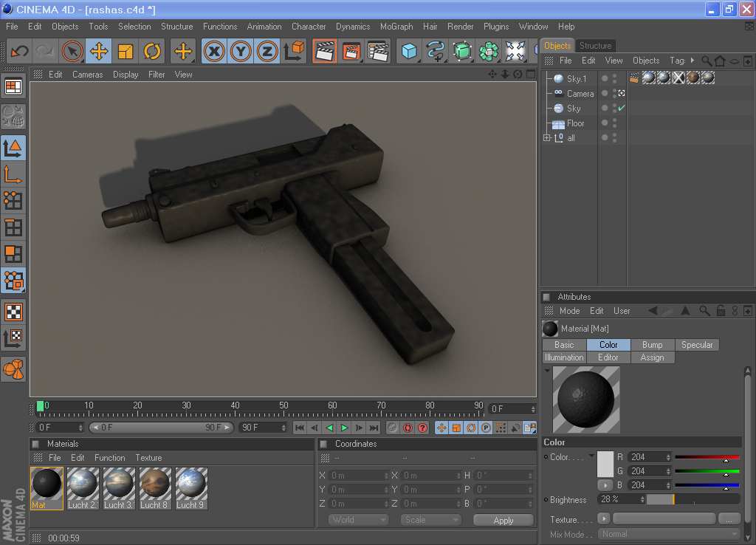The image size is (756, 545).
Task: Click the green HyperNURBS cage icon
Action: pos(462,51)
